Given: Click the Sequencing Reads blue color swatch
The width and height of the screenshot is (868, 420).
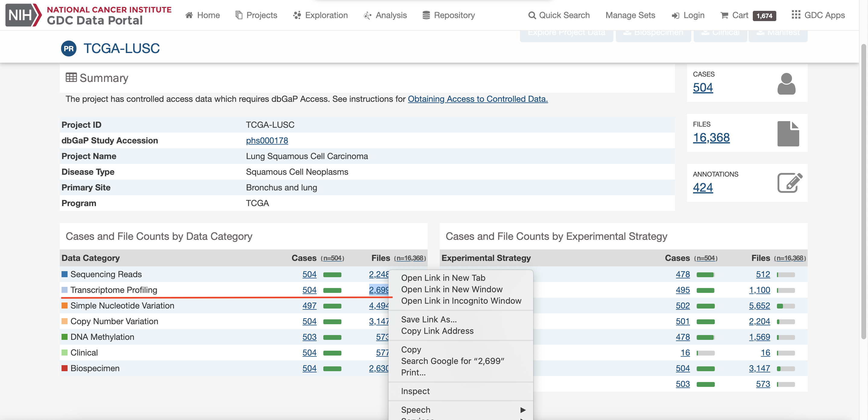Looking at the screenshot, I should point(64,274).
